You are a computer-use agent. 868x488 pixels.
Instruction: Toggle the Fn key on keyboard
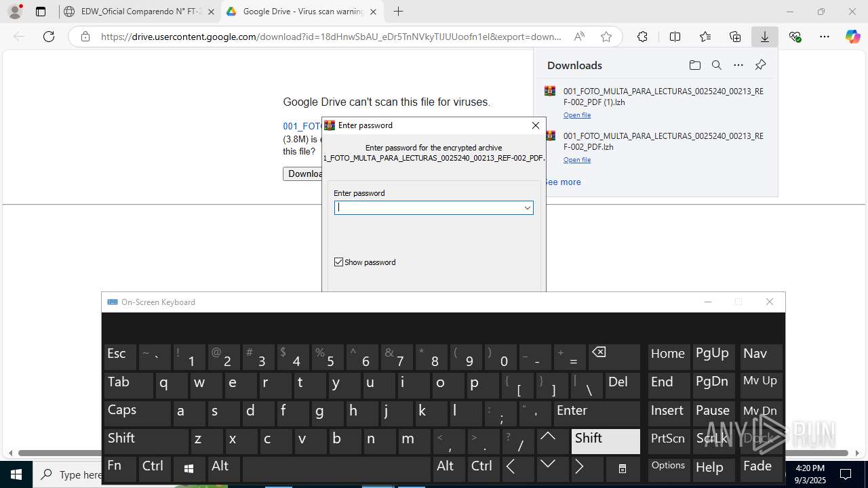click(120, 469)
